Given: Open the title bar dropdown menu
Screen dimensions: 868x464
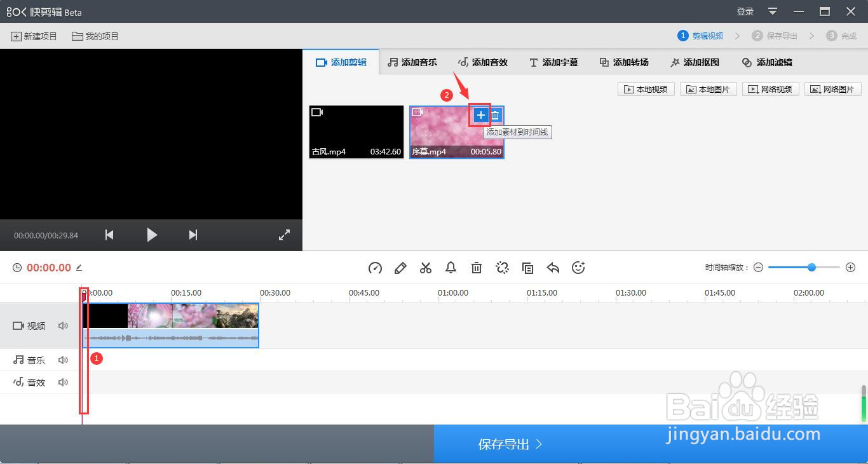Looking at the screenshot, I should click(x=773, y=11).
